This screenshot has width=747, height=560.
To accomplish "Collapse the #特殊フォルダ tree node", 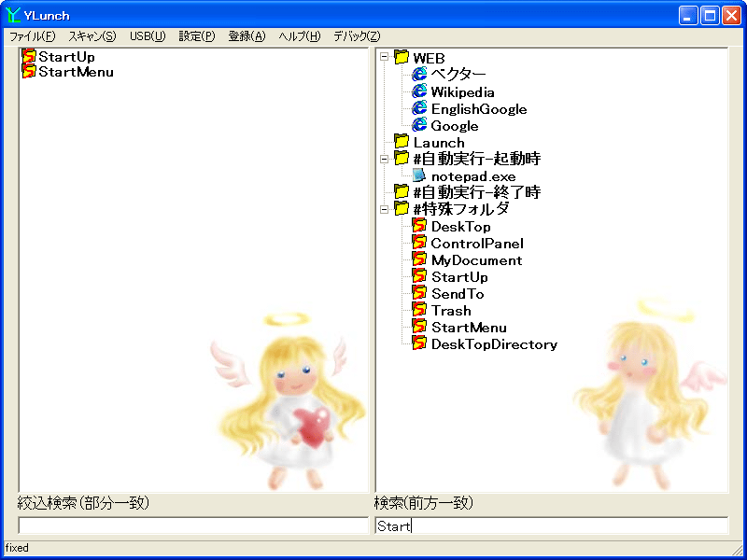I will click(x=384, y=209).
